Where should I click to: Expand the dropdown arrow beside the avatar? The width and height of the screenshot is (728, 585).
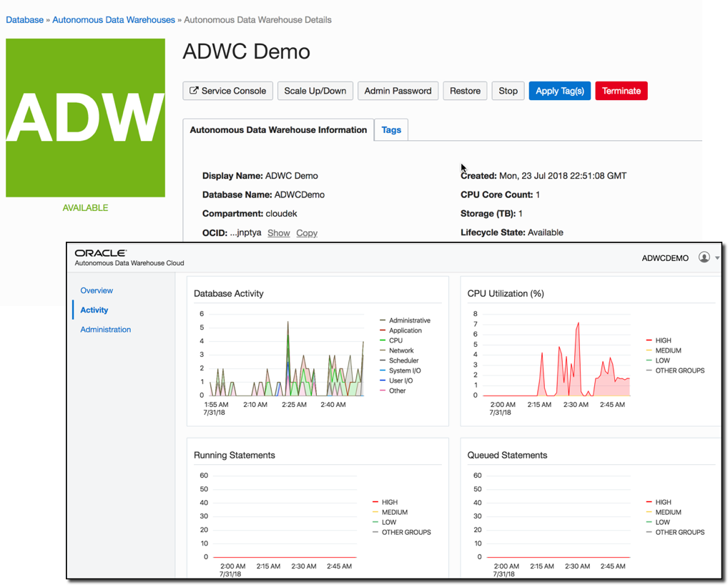click(x=719, y=257)
